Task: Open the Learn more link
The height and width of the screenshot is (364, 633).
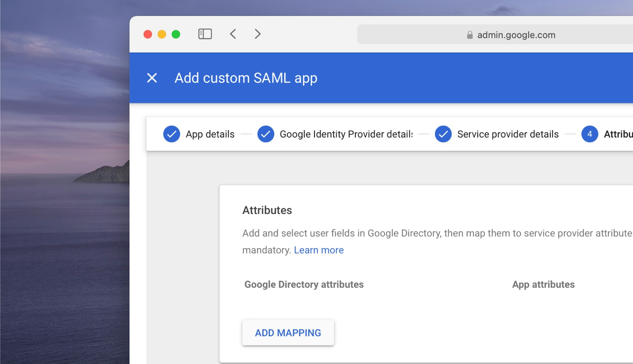Action: (318, 250)
